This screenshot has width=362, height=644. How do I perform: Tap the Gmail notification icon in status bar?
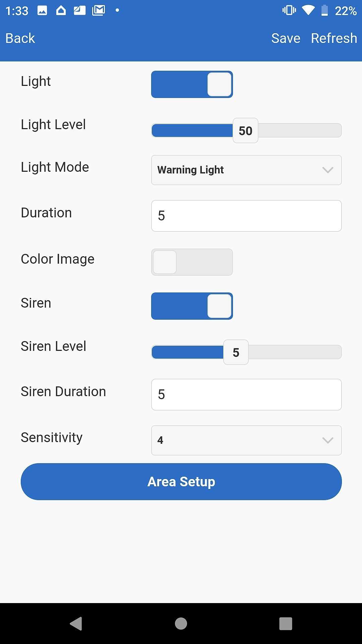(x=99, y=10)
